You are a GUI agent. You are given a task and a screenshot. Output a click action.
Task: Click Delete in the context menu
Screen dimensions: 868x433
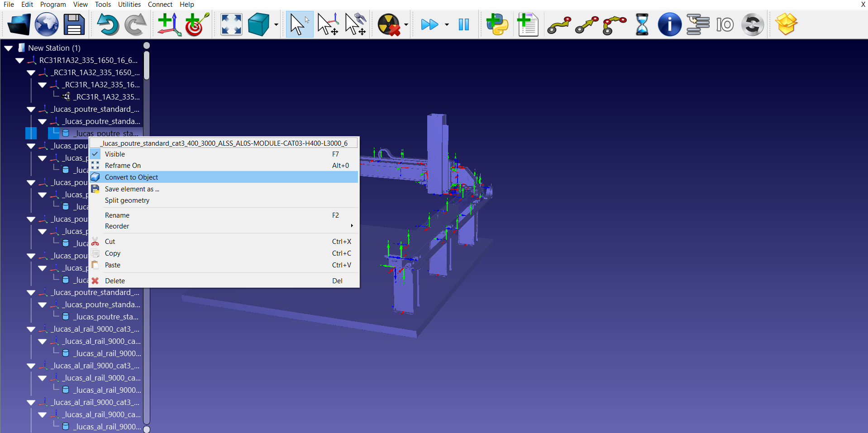tap(115, 281)
